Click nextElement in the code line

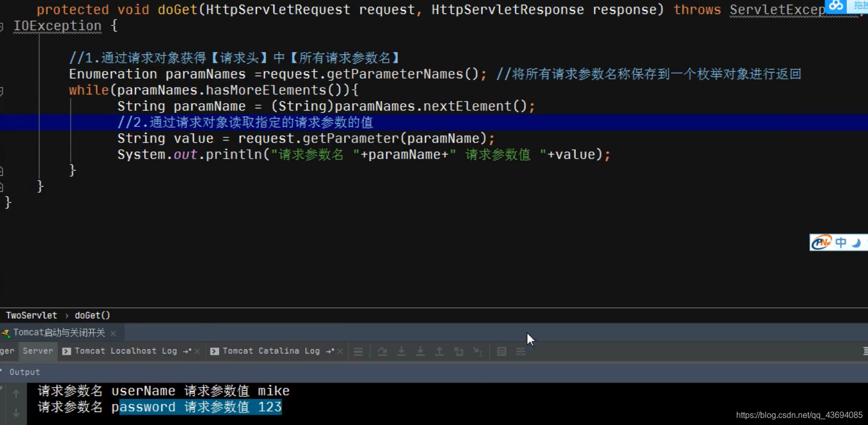tap(467, 106)
